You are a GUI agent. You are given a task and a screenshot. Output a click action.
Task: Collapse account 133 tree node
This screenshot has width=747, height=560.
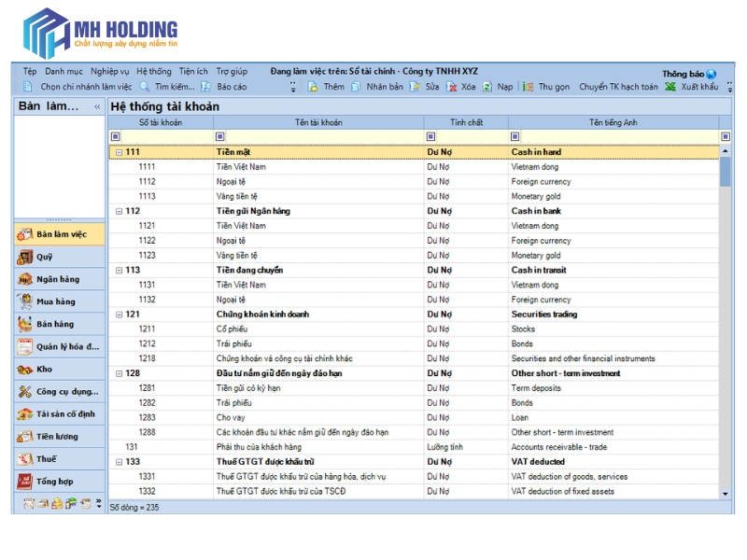[x=120, y=462]
